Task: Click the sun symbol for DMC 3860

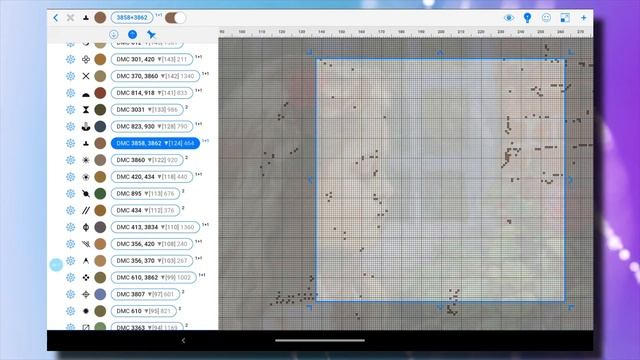Action: click(x=86, y=160)
